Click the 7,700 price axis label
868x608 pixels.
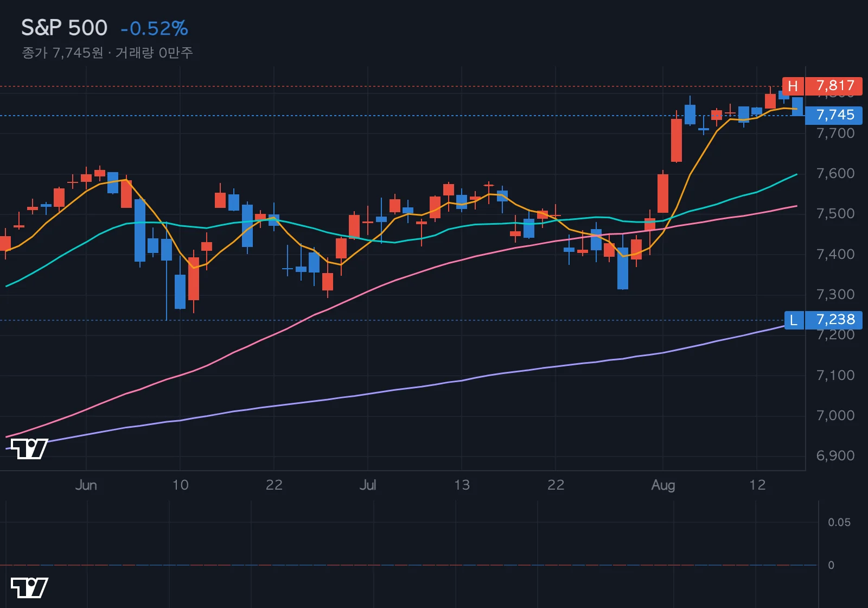click(x=835, y=134)
